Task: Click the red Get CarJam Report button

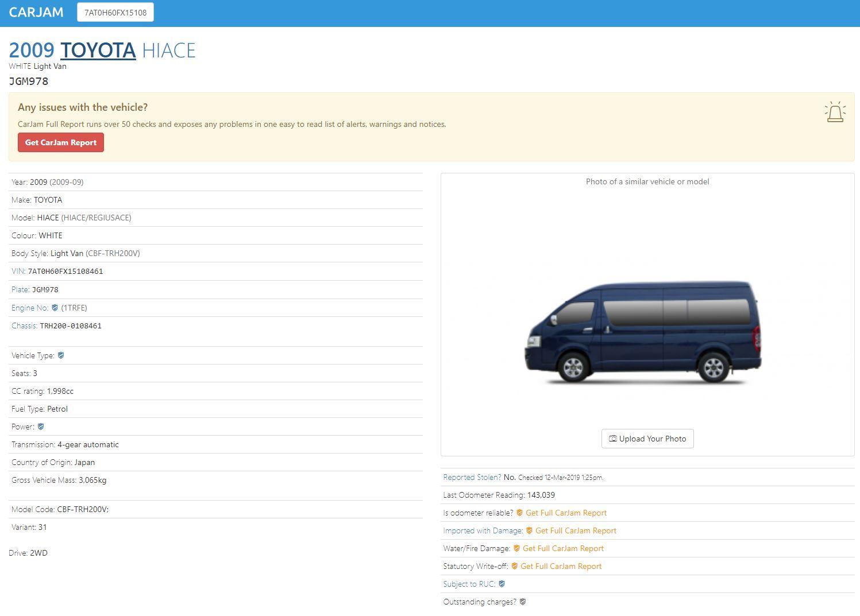Action: pyautogui.click(x=61, y=142)
